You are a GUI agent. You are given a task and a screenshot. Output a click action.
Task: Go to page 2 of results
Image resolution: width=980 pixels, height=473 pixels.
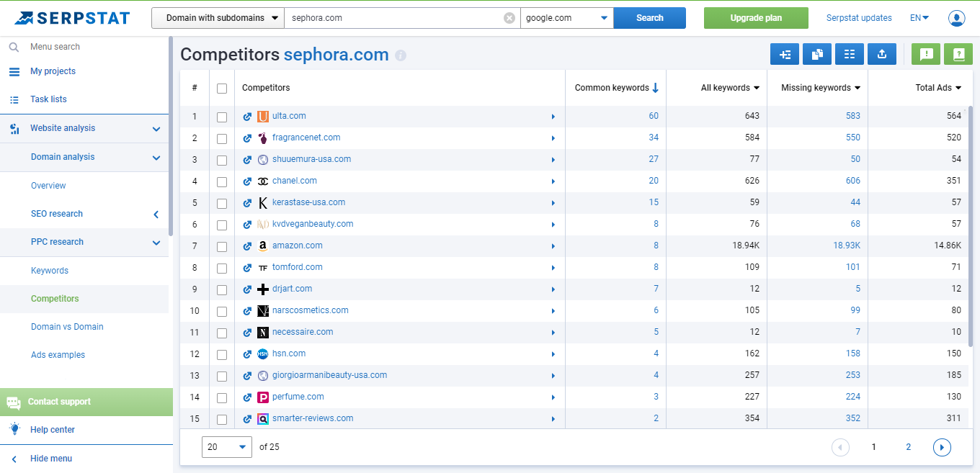coord(908,447)
